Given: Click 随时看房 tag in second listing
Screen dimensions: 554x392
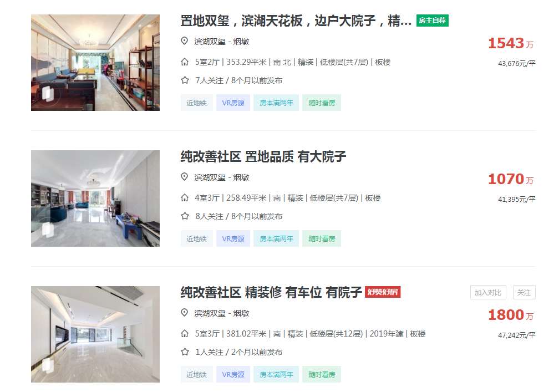Looking at the screenshot, I should pyautogui.click(x=322, y=239).
